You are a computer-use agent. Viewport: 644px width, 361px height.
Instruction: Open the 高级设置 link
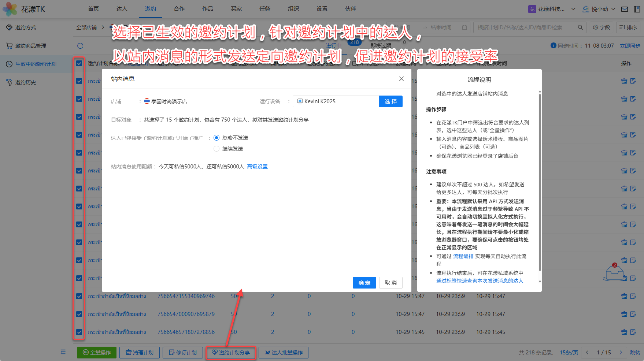257,167
